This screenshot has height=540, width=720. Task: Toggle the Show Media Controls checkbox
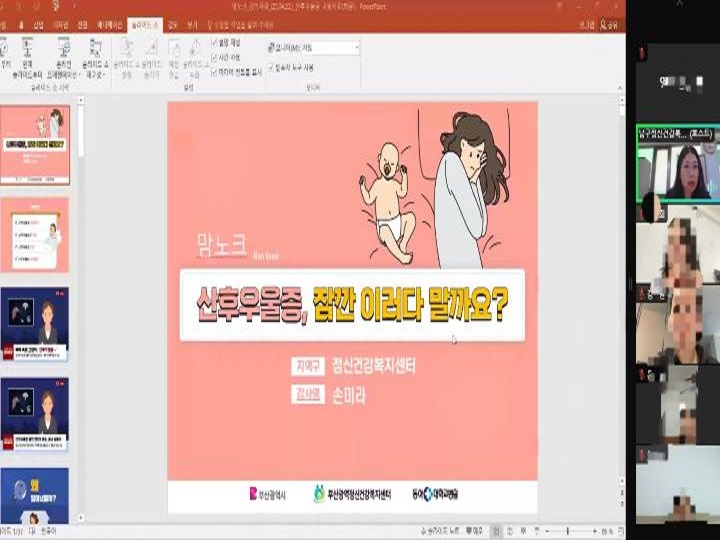(x=216, y=70)
